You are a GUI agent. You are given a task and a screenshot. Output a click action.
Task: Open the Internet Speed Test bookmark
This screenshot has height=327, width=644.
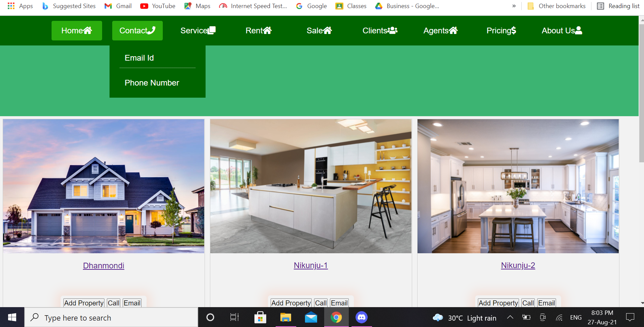pos(253,6)
